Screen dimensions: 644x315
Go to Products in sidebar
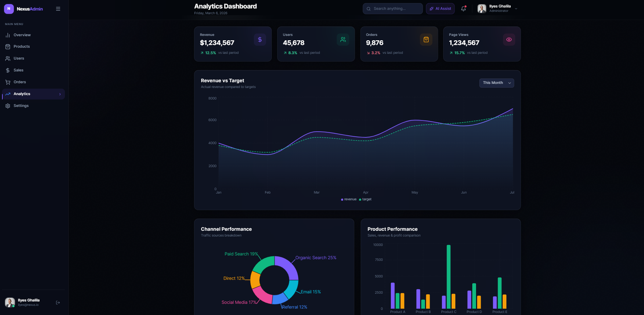point(22,47)
